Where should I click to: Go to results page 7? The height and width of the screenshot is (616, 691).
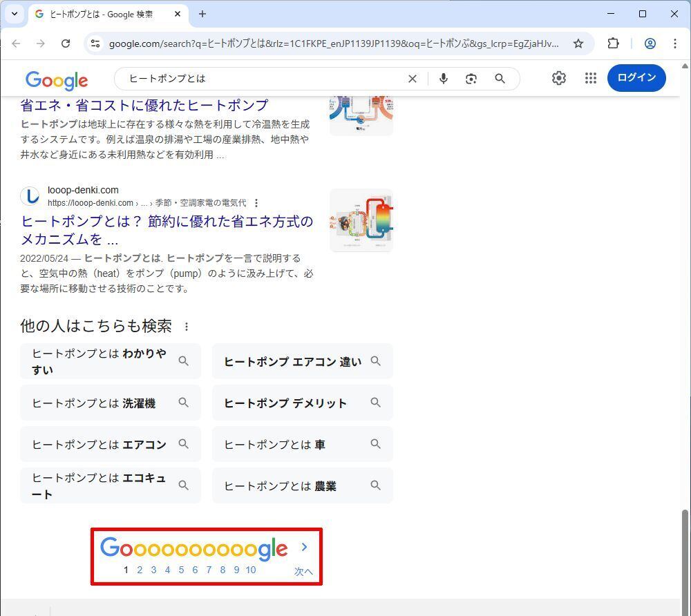point(209,570)
